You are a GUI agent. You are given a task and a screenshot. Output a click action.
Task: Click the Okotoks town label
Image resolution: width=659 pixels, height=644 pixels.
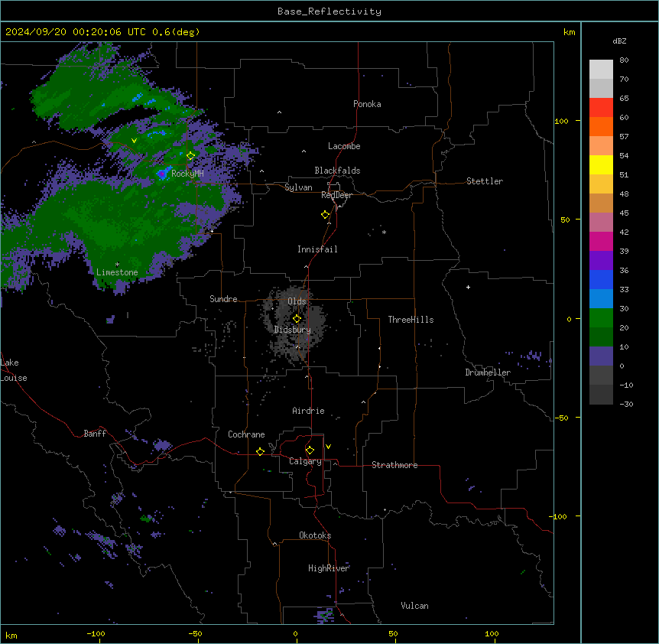[x=315, y=535]
